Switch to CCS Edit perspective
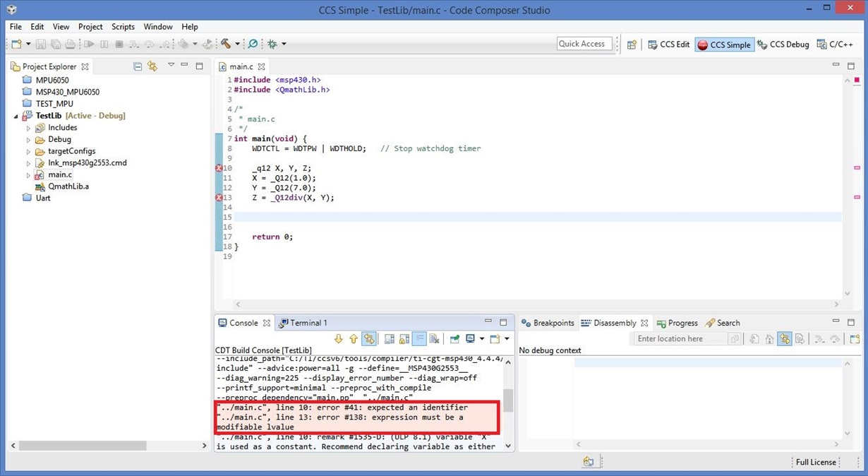 668,44
